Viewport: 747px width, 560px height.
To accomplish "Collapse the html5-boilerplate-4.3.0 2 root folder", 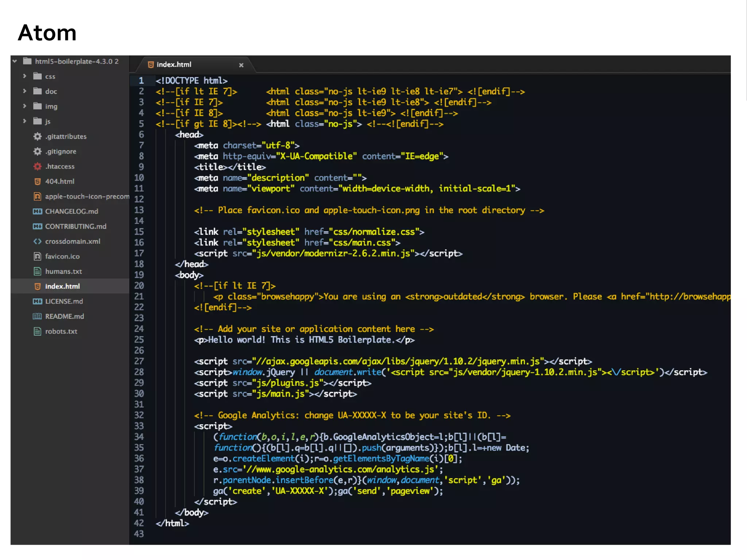I will click(x=15, y=61).
